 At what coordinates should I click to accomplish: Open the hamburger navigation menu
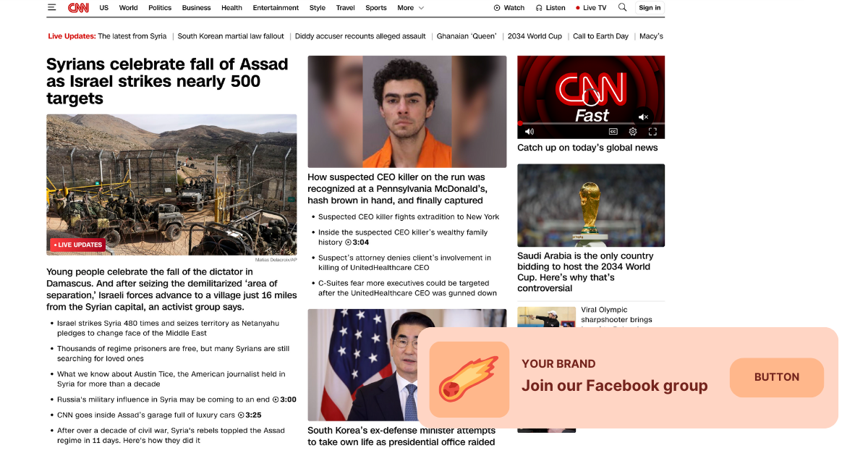[51, 7]
